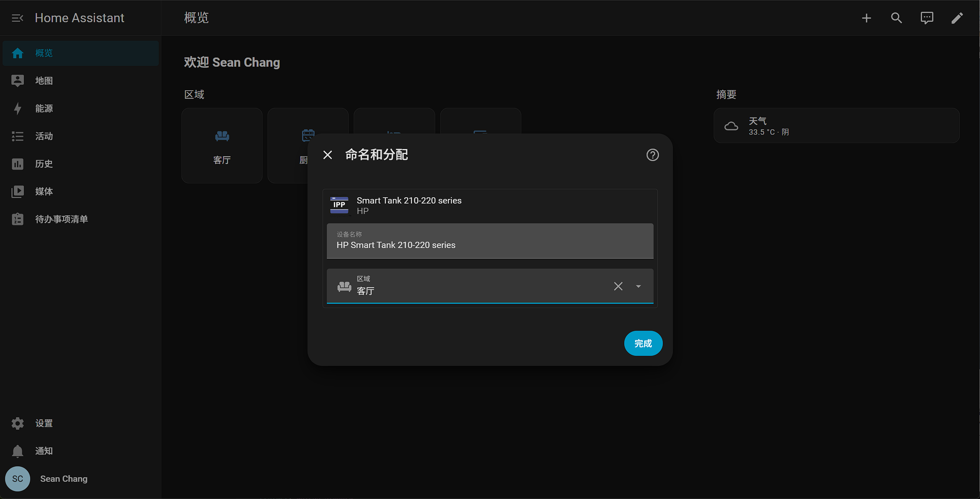Open the 能源 energy sidebar item
Viewport: 980px width, 499px height.
click(81, 108)
